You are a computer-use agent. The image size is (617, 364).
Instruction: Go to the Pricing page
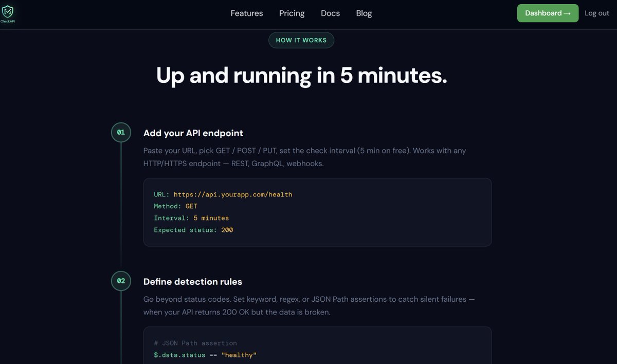pos(292,13)
